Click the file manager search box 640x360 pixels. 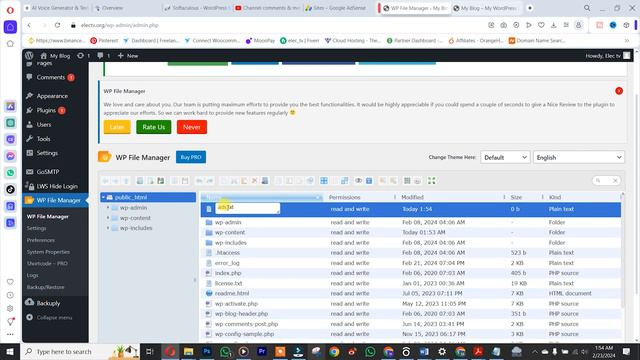click(606, 180)
